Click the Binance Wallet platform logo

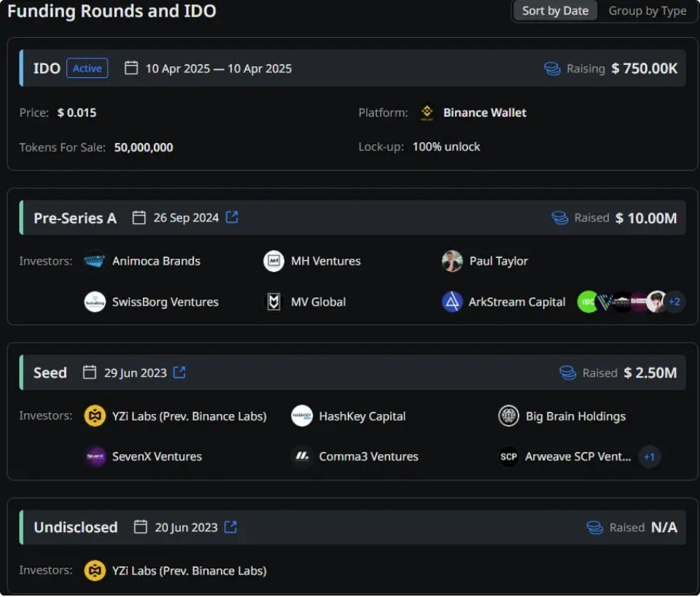coord(427,113)
